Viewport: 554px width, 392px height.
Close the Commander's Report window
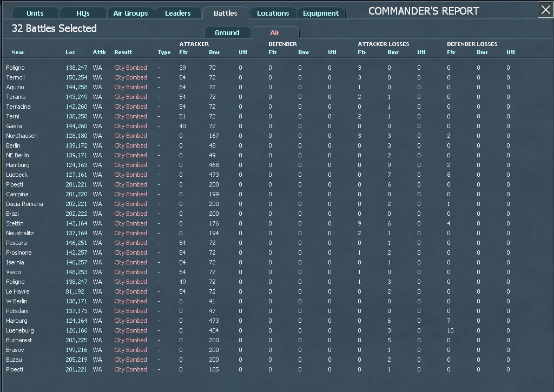[x=545, y=10]
